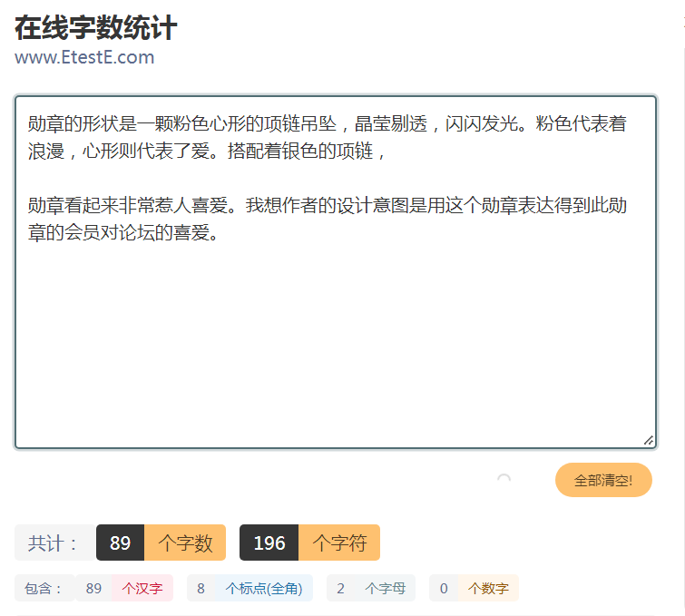Open the www.EtestE.com link
Screen dimensions: 685x616
84,57
